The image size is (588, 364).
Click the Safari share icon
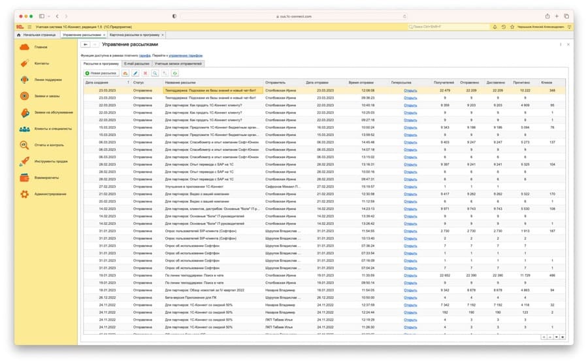click(547, 16)
